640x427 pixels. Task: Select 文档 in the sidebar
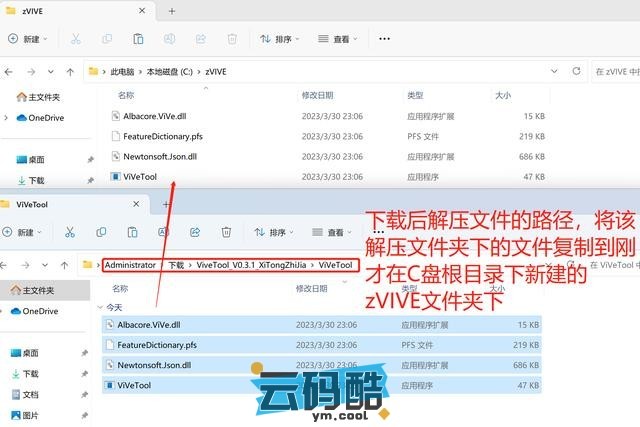(x=30, y=395)
